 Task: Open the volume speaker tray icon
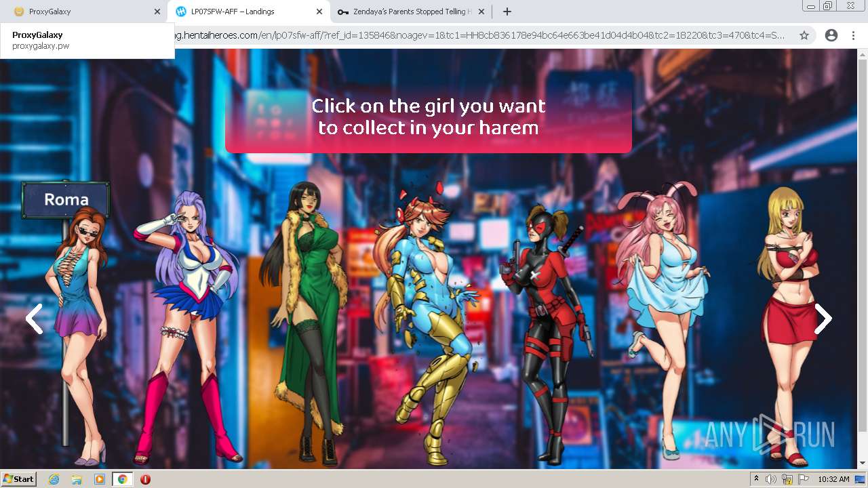pyautogui.click(x=771, y=479)
